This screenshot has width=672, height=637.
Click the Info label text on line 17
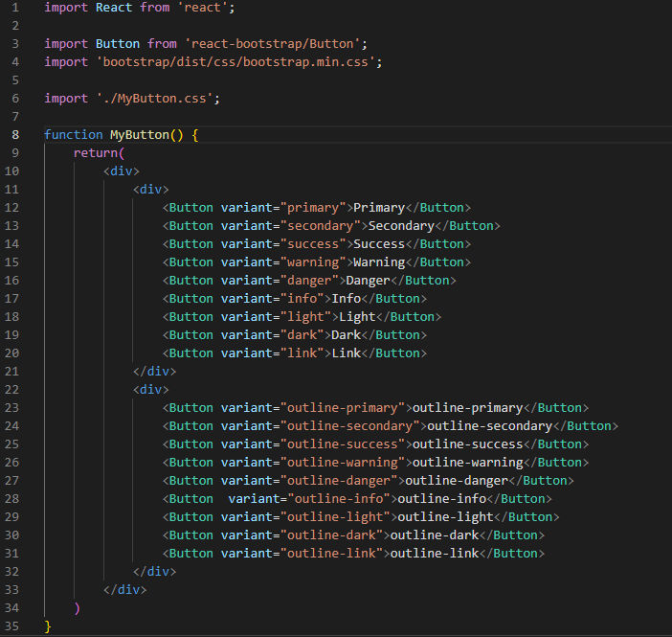point(347,298)
